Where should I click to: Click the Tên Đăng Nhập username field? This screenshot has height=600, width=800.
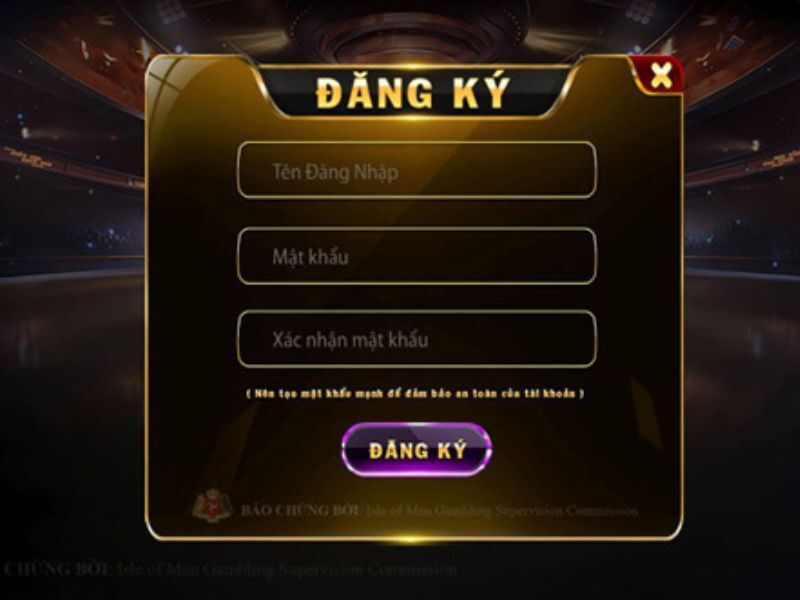[416, 170]
